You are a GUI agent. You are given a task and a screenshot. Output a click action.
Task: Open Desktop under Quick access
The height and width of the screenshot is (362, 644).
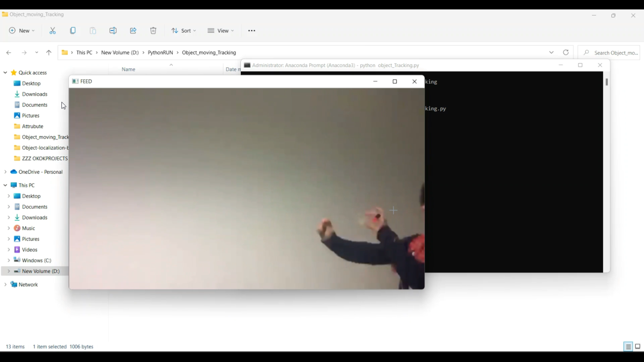click(31, 84)
